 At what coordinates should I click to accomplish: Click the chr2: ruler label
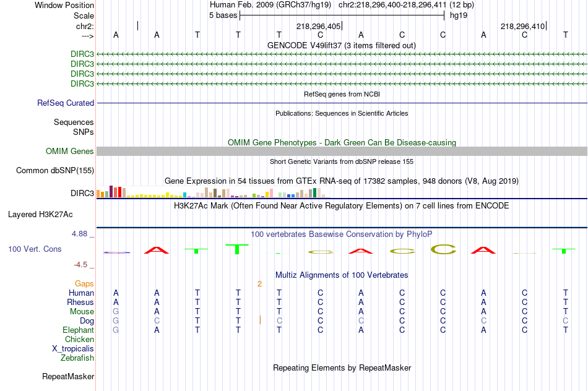85,26
